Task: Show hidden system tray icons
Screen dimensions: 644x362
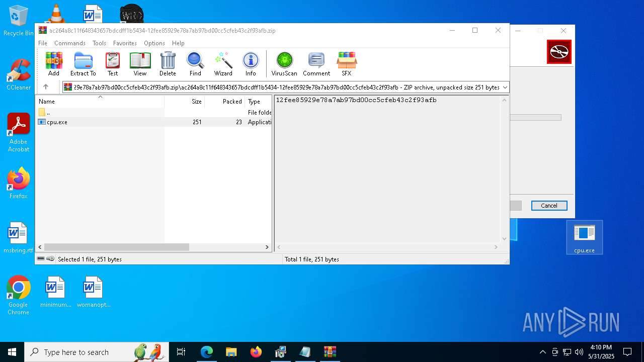Action: point(542,352)
